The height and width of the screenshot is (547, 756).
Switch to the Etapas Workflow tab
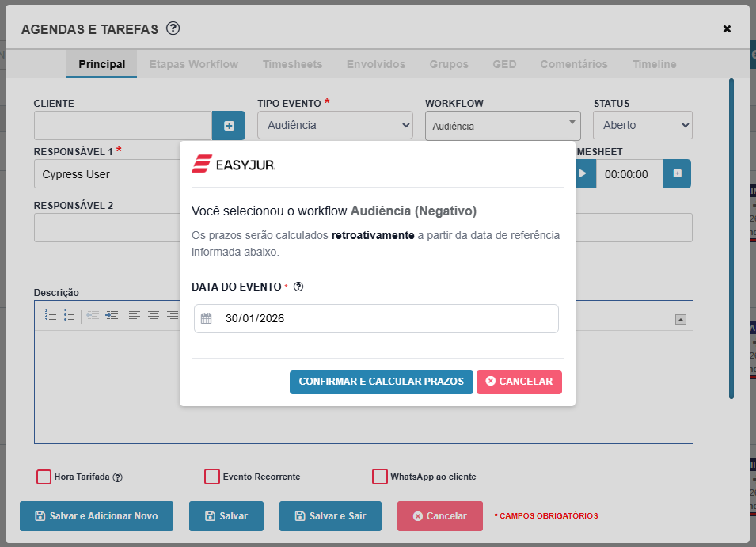pyautogui.click(x=193, y=64)
